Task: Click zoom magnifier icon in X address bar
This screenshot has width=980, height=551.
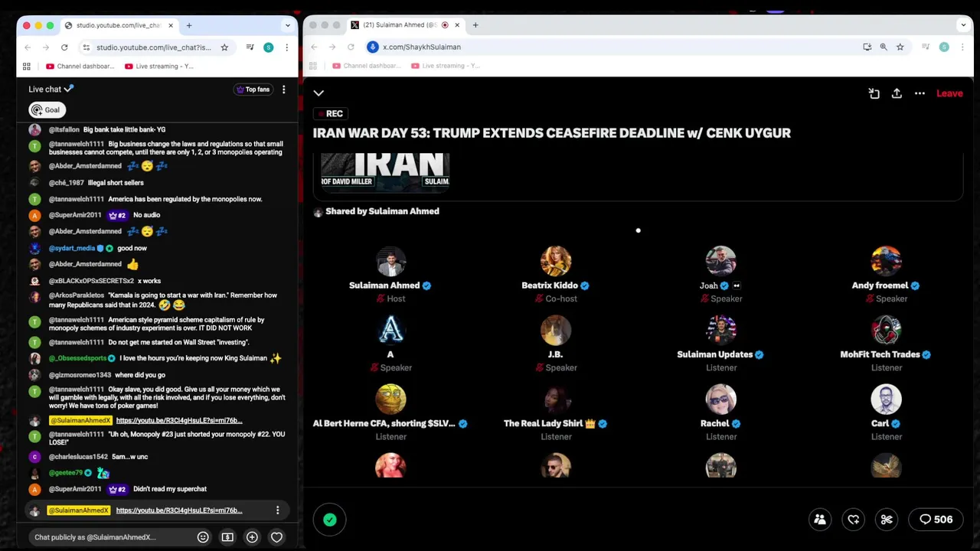Action: pos(884,47)
